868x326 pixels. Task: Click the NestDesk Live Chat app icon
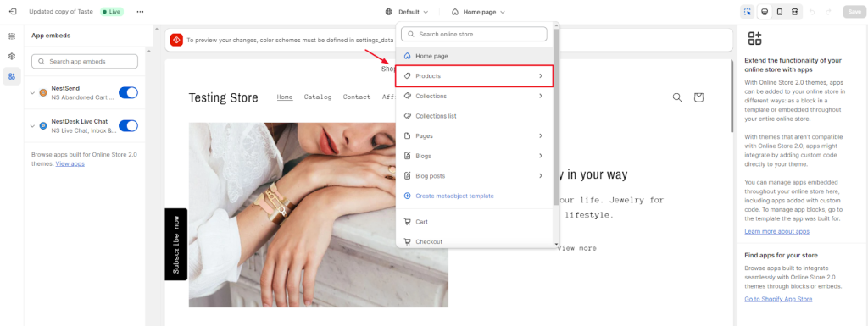pyautogui.click(x=43, y=126)
